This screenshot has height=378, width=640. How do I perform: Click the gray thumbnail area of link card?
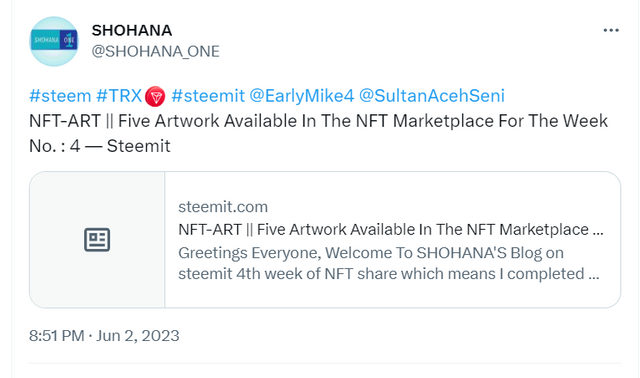click(x=97, y=240)
